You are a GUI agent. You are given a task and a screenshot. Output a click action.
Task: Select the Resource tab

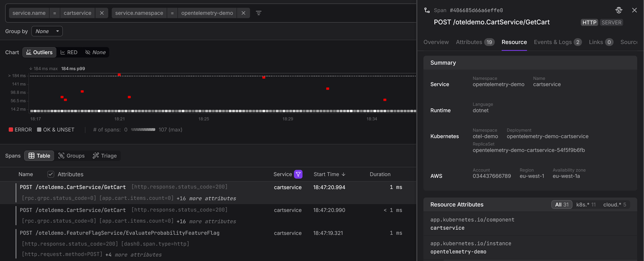[x=514, y=42]
